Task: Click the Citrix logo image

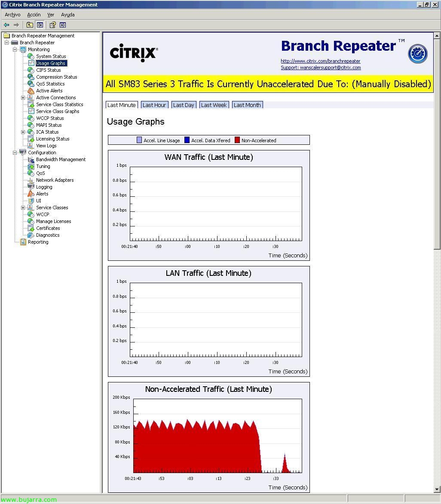Action: coord(134,53)
